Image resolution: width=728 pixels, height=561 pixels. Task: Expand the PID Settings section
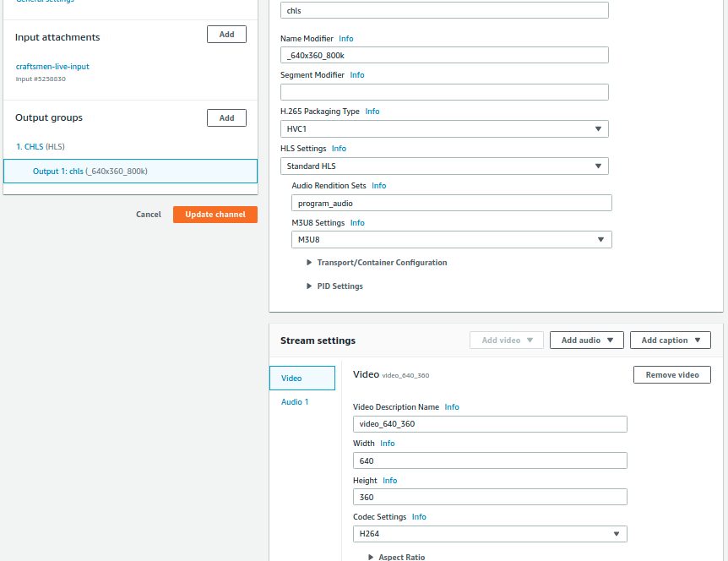340,286
